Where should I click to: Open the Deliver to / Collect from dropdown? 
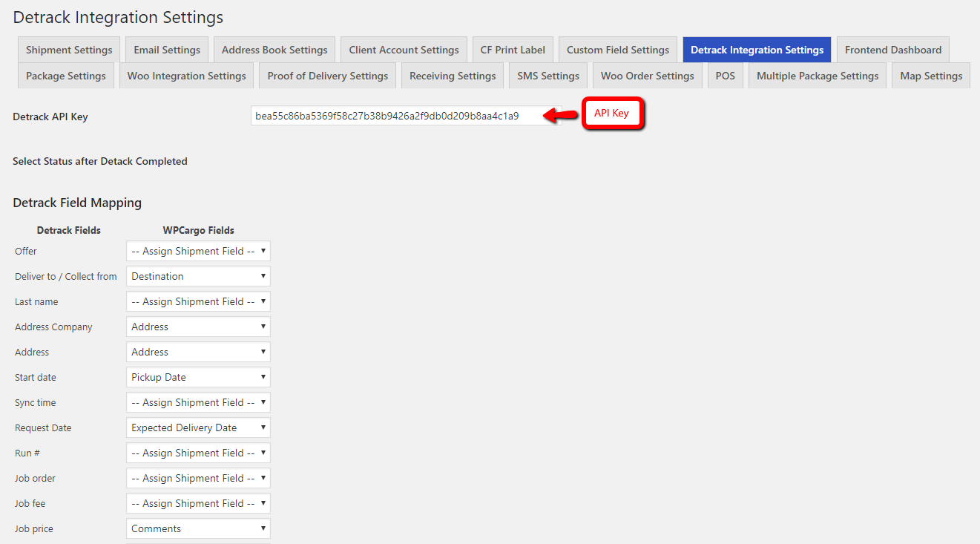click(x=198, y=276)
